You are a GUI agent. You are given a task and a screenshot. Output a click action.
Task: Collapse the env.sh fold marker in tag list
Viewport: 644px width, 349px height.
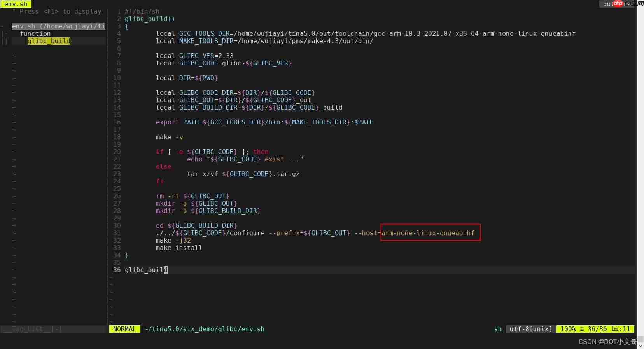click(2, 26)
